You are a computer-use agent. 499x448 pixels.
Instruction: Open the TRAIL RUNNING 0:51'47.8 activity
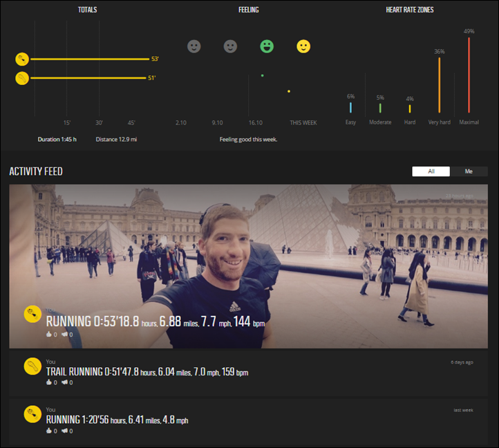(147, 372)
